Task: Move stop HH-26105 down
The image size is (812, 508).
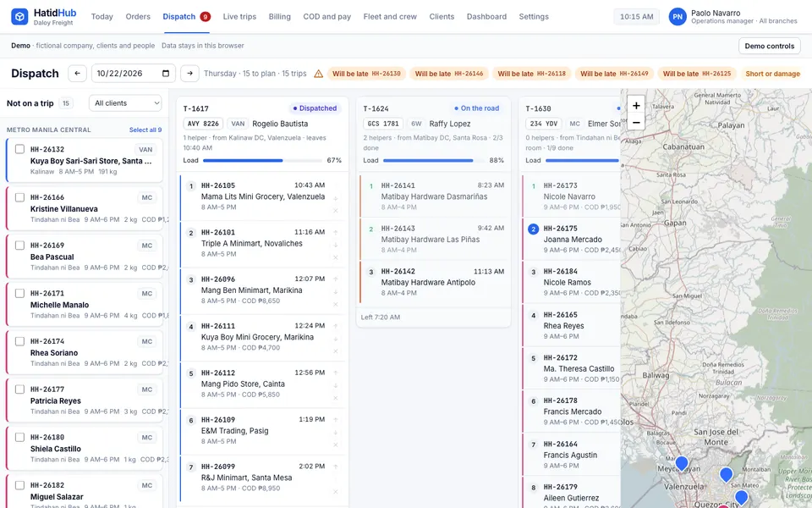Action: 336,198
